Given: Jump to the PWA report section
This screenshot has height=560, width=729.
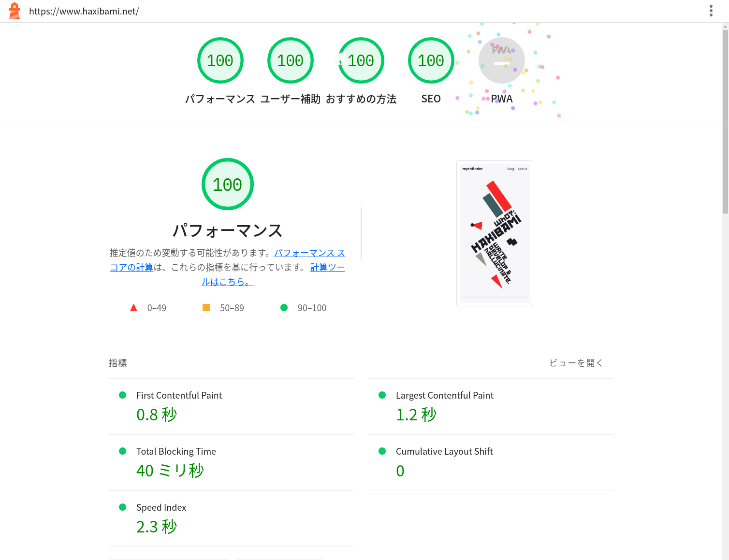Looking at the screenshot, I should (501, 99).
